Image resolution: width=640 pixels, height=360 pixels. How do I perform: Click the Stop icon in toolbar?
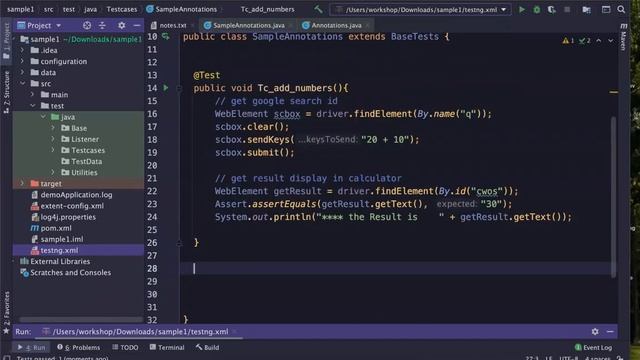point(567,9)
